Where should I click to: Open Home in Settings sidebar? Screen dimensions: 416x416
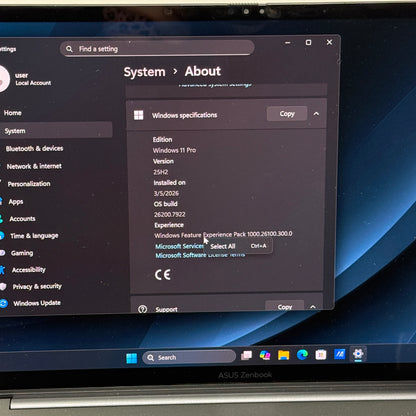click(x=13, y=113)
